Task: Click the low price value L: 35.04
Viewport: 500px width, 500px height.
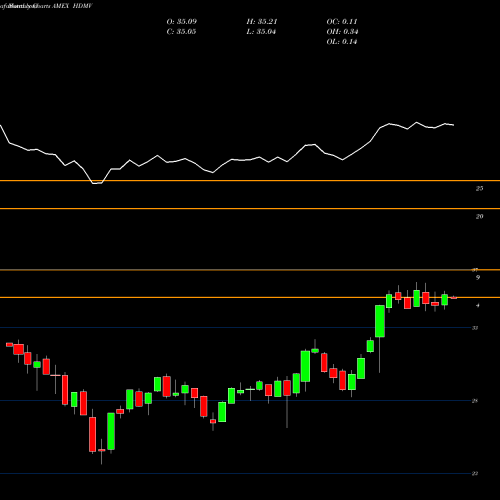Action: click(261, 32)
